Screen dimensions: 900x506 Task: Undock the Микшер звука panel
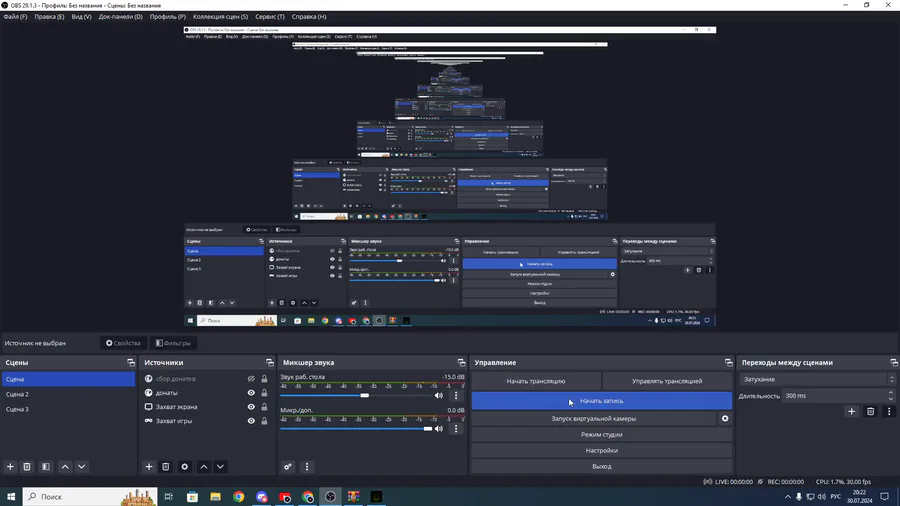461,363
